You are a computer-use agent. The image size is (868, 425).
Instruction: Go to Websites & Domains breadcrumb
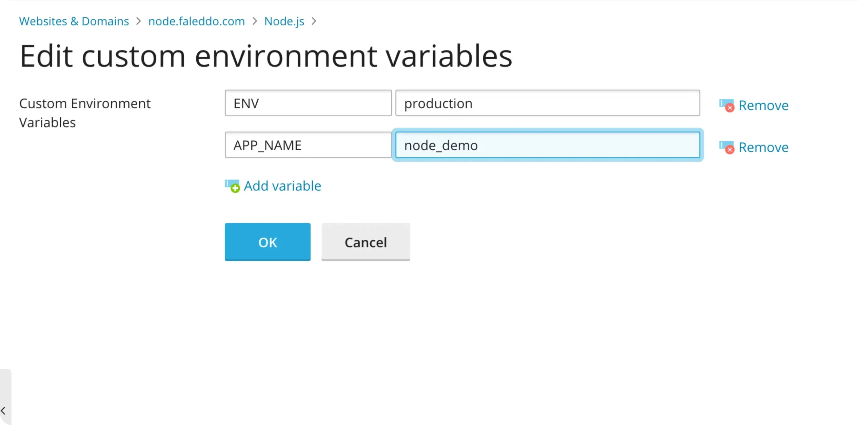click(74, 21)
